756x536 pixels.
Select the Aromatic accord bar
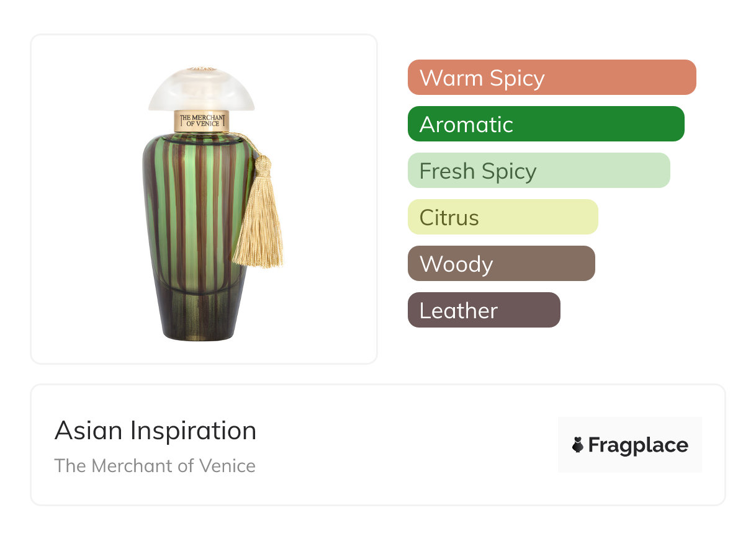[546, 124]
